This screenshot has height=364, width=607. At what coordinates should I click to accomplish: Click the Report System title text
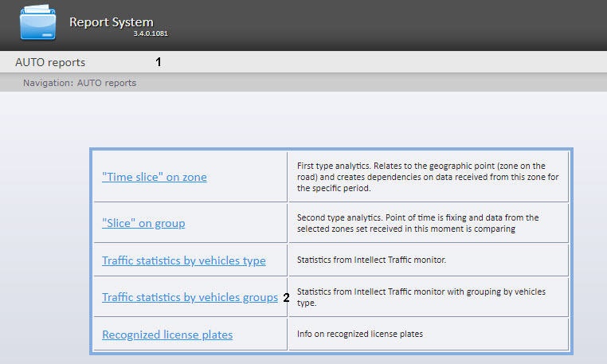coord(111,22)
